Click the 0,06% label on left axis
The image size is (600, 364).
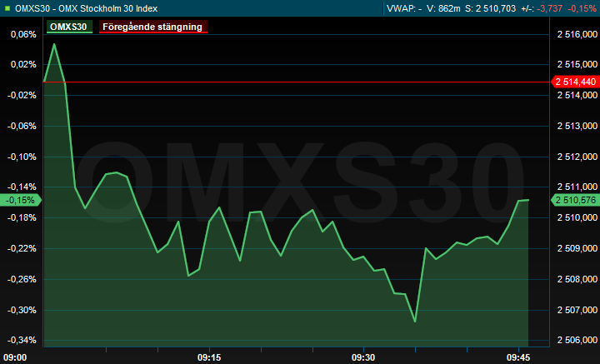coord(23,34)
